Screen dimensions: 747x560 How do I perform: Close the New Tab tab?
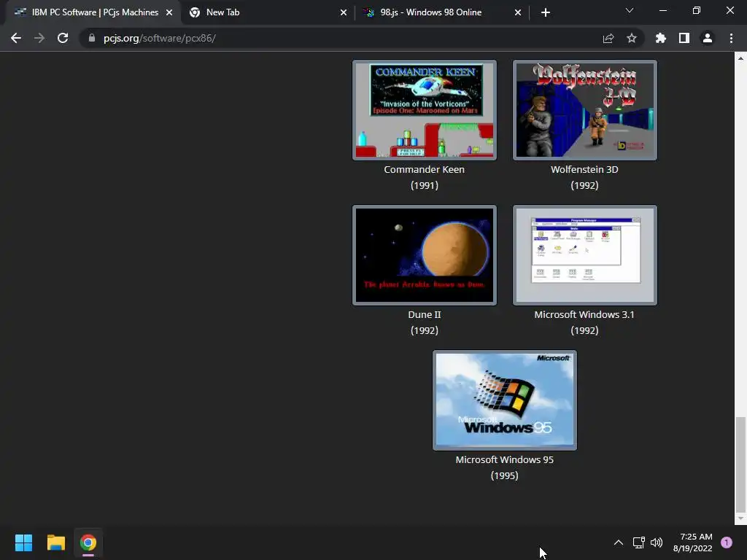[344, 12]
